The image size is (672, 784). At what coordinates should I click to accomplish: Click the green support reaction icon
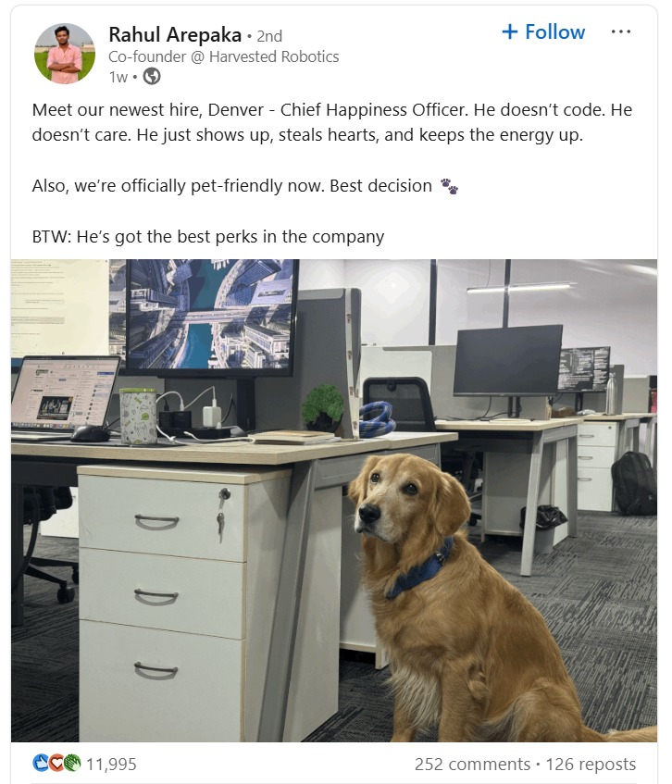pyautogui.click(x=72, y=763)
